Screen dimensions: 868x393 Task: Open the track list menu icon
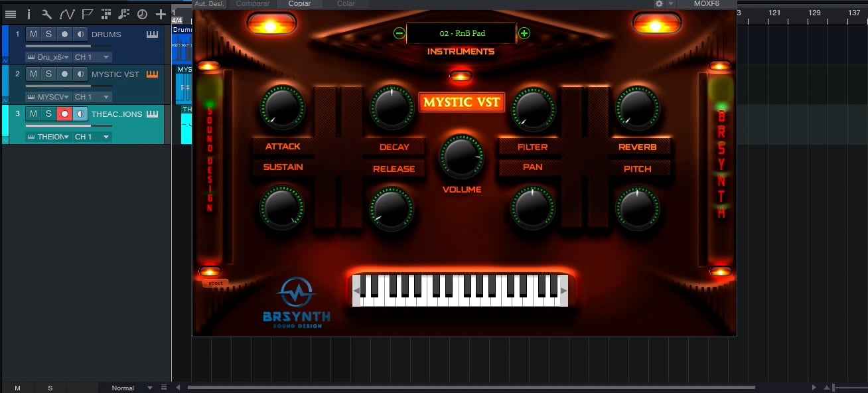(x=10, y=14)
